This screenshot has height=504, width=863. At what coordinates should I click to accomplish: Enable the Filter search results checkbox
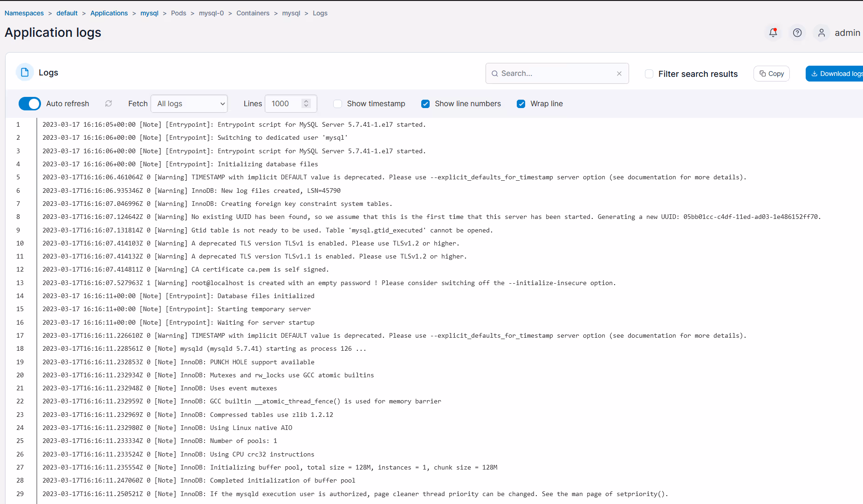(649, 74)
